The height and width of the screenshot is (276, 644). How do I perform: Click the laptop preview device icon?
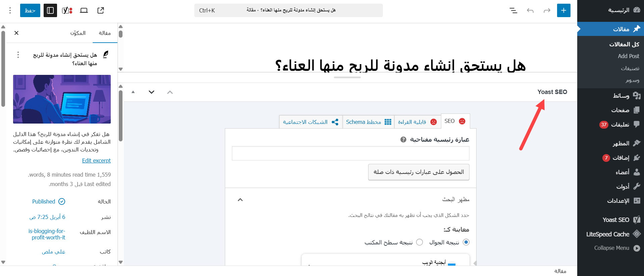tap(84, 10)
